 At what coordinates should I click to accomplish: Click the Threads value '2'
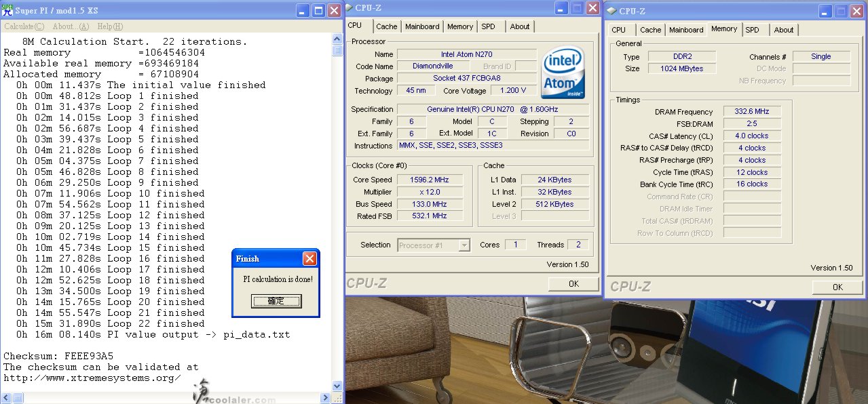[x=578, y=245]
